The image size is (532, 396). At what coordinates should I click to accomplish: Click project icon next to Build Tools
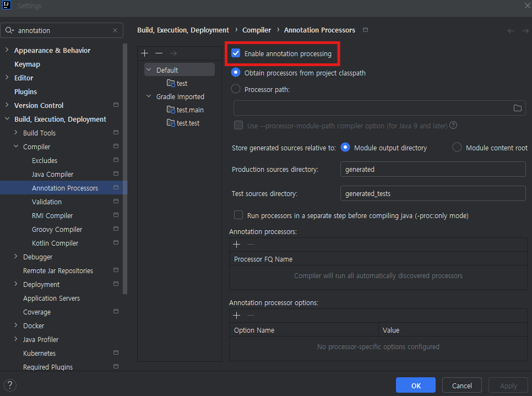point(116,132)
